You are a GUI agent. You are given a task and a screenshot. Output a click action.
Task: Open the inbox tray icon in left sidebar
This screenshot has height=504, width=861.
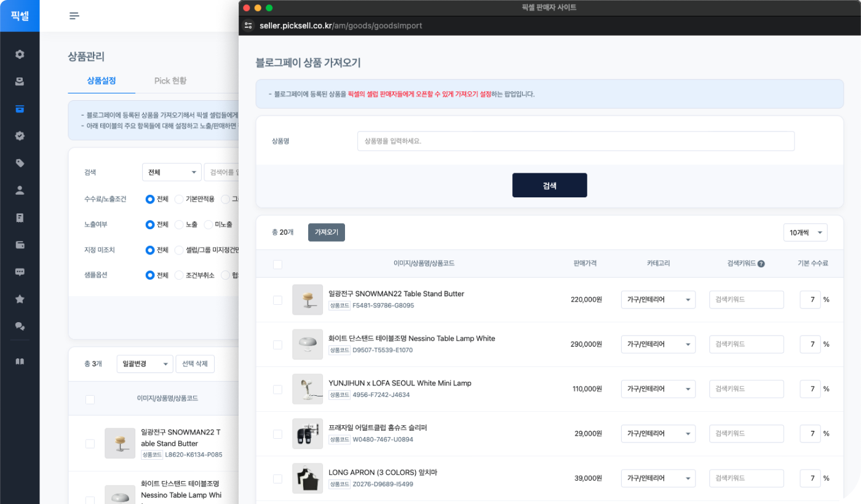20,82
